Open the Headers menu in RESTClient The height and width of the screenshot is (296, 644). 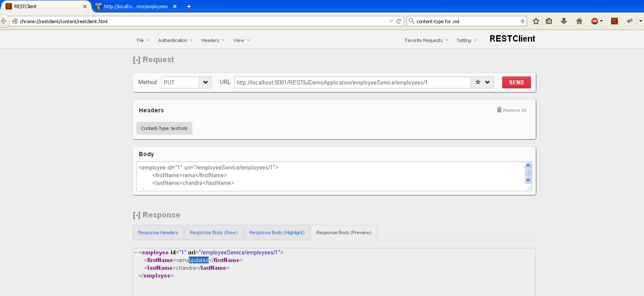(213, 40)
